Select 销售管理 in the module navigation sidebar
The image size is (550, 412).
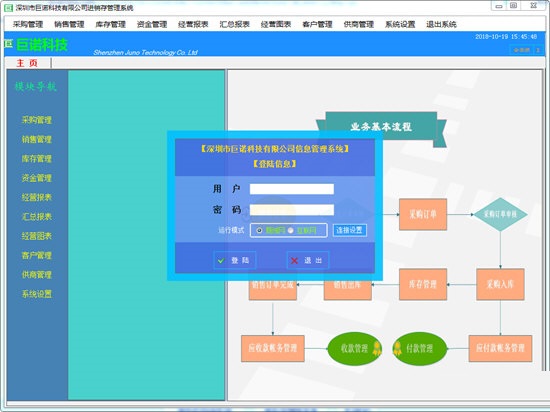[x=37, y=140]
